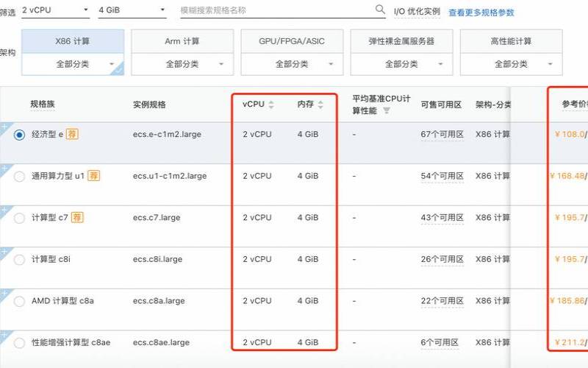Click the 荐 badge beside 计算型 c7
This screenshot has height=368, width=588.
point(77,218)
